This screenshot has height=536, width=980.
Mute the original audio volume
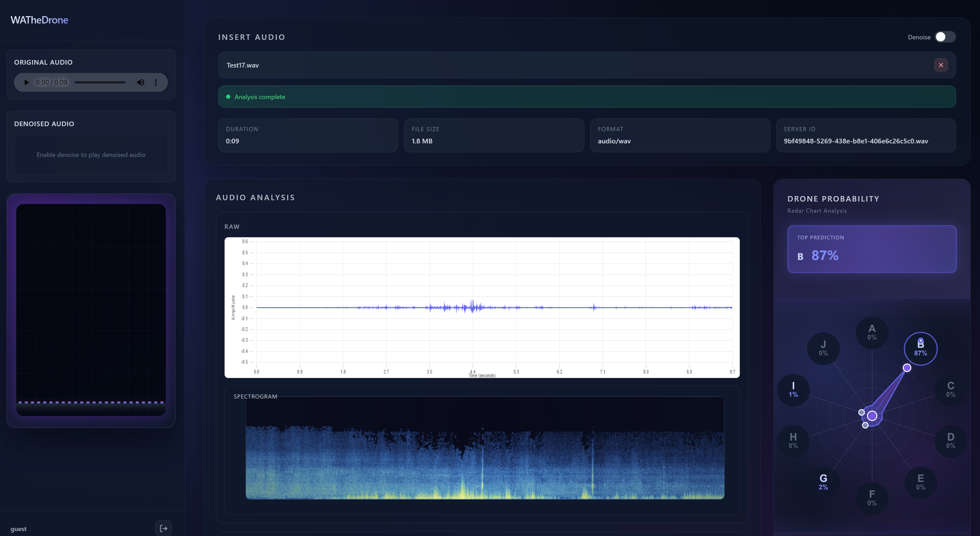(140, 82)
